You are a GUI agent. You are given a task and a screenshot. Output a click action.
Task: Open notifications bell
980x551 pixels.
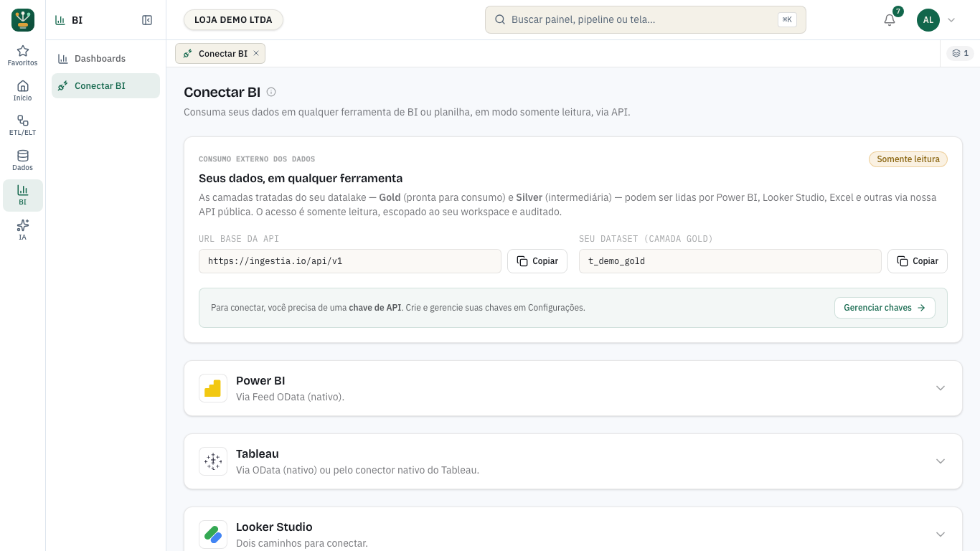[890, 20]
